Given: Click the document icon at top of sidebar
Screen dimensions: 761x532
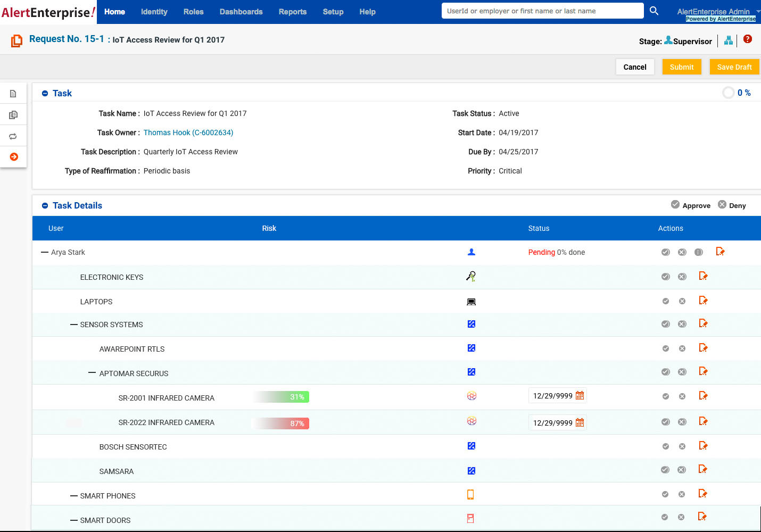Looking at the screenshot, I should point(13,93).
